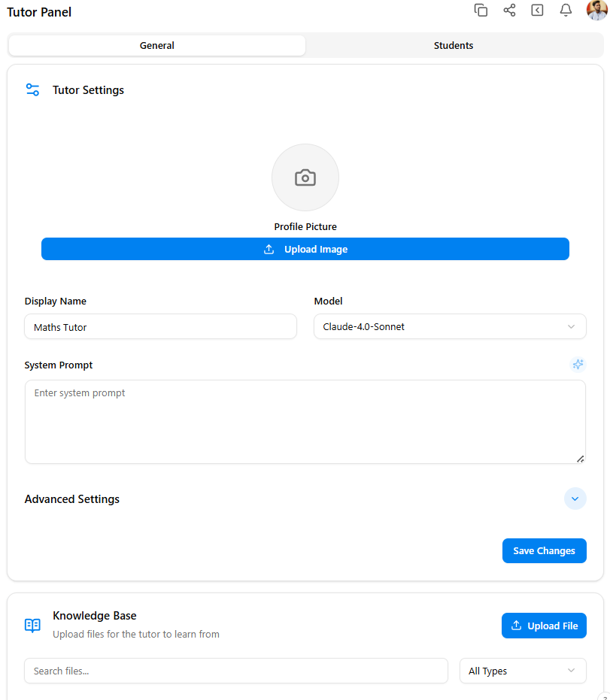Image resolution: width=610 pixels, height=700 pixels.
Task: Switch to the Students tab
Action: 454,46
